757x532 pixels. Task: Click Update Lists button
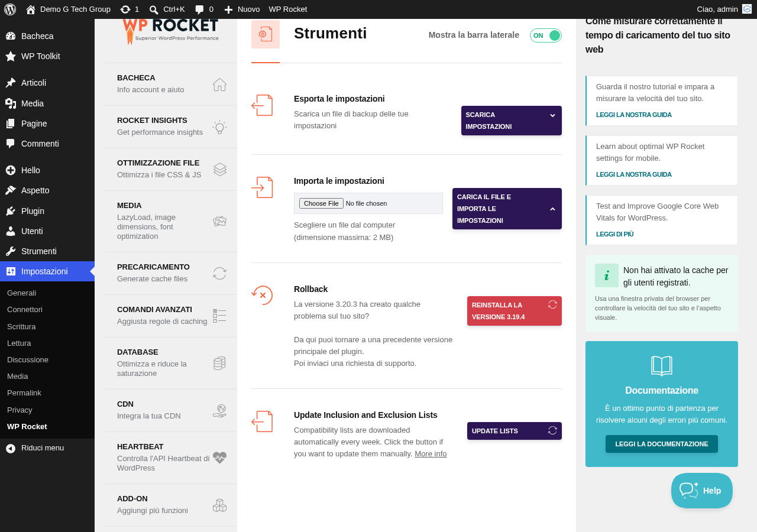click(515, 431)
